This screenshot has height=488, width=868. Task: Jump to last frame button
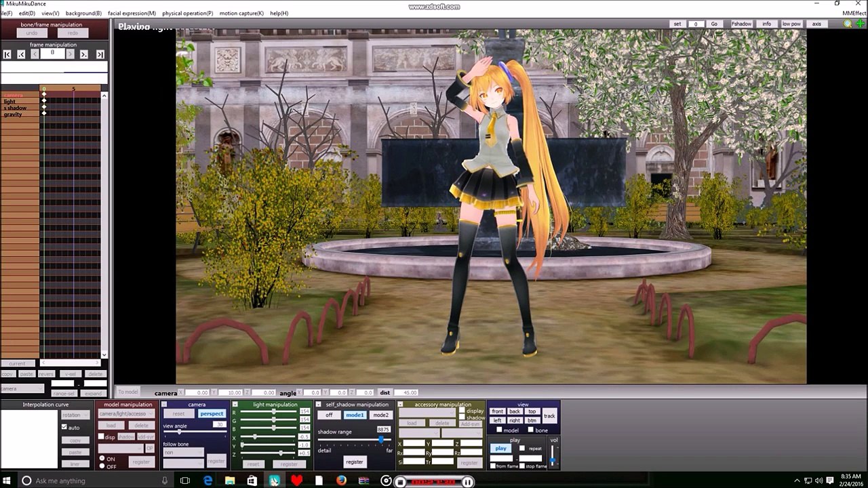click(x=100, y=54)
